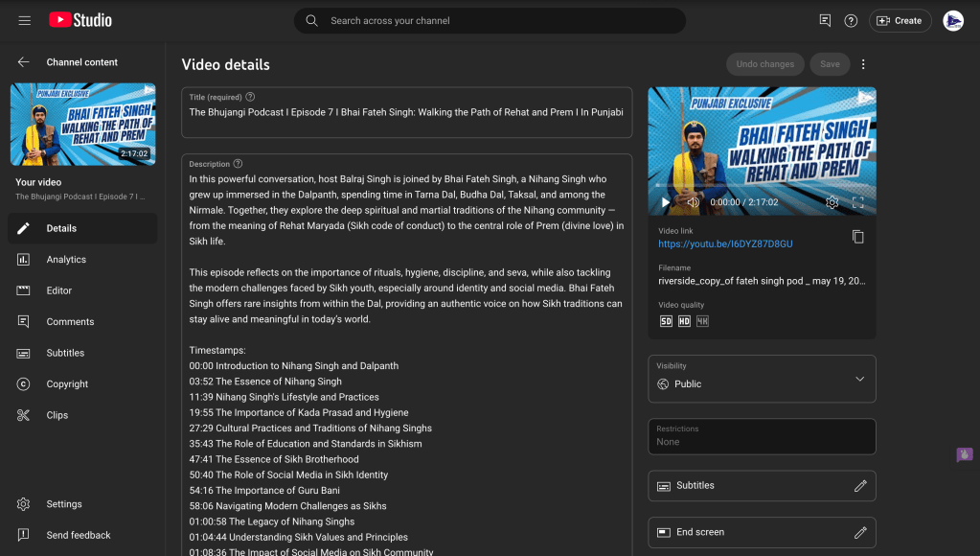Enter fullscreen in the video preview

[x=857, y=202]
